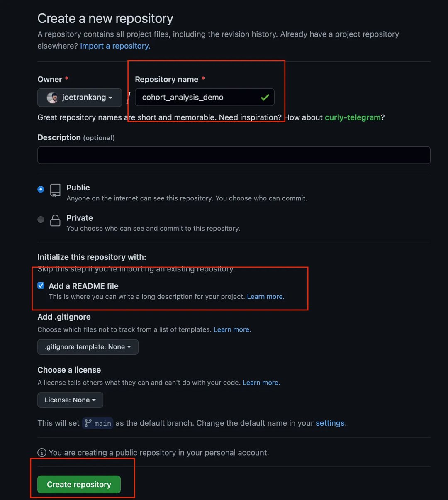Screen dimensions: 448x500
Task: Open the Owner joetrankang dropdown
Action: pyautogui.click(x=80, y=98)
